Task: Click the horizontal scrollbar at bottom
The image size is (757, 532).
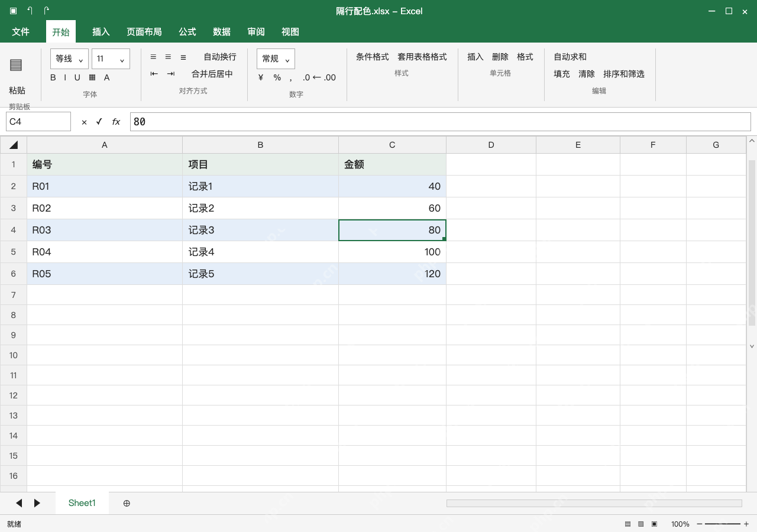Action: (x=594, y=503)
